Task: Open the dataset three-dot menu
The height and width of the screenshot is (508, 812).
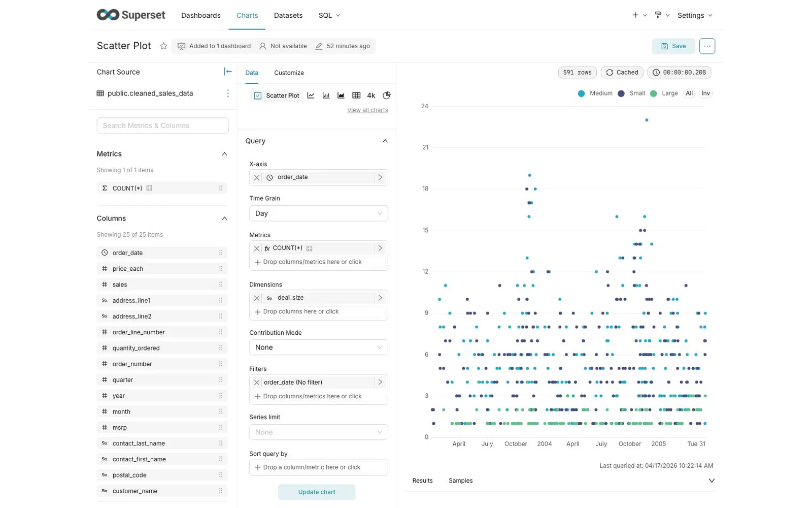Action: tap(228, 93)
